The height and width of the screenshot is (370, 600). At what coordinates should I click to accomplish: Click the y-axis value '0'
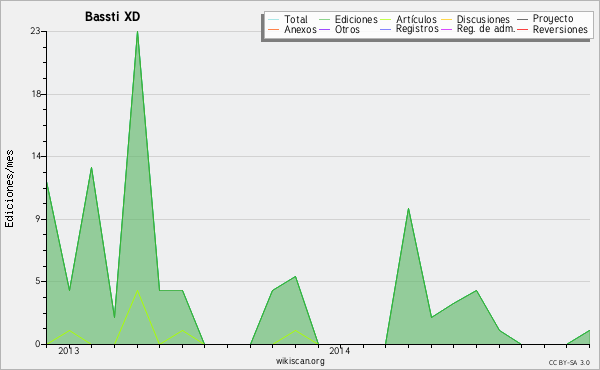(38, 344)
